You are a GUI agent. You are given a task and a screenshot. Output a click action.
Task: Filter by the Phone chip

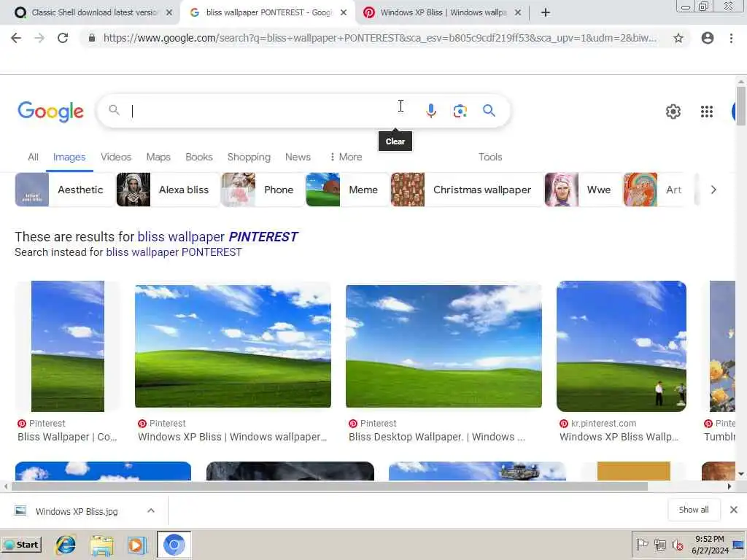point(262,190)
